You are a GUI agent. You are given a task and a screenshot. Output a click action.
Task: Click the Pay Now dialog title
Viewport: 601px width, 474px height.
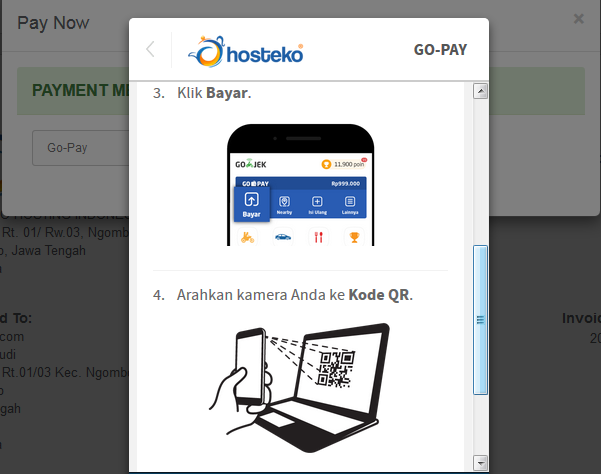point(53,23)
